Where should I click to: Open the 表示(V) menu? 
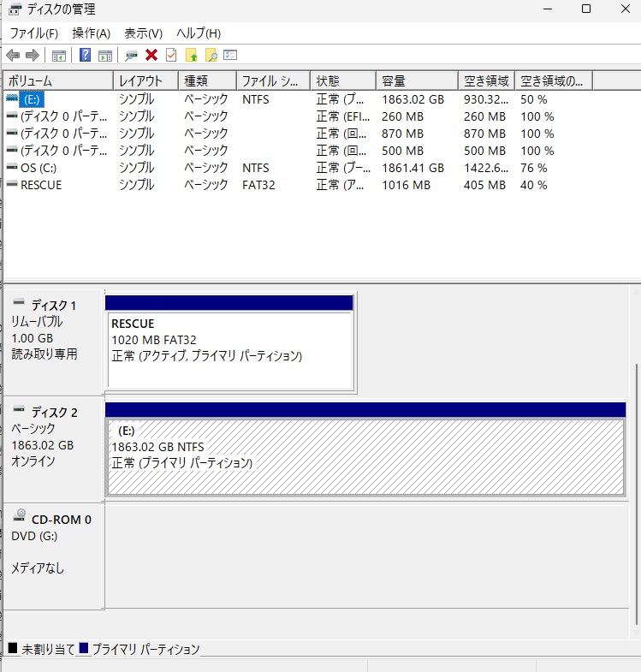click(143, 33)
